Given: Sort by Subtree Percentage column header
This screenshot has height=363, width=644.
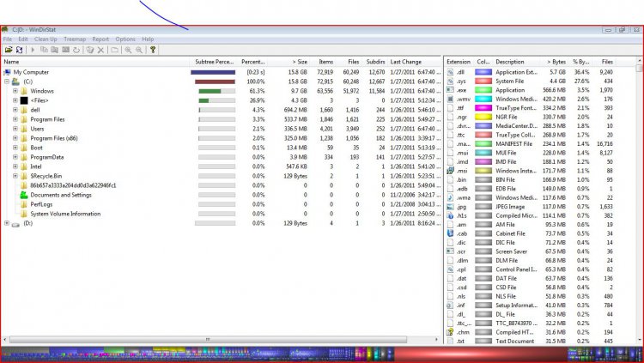Looking at the screenshot, I should 214,62.
